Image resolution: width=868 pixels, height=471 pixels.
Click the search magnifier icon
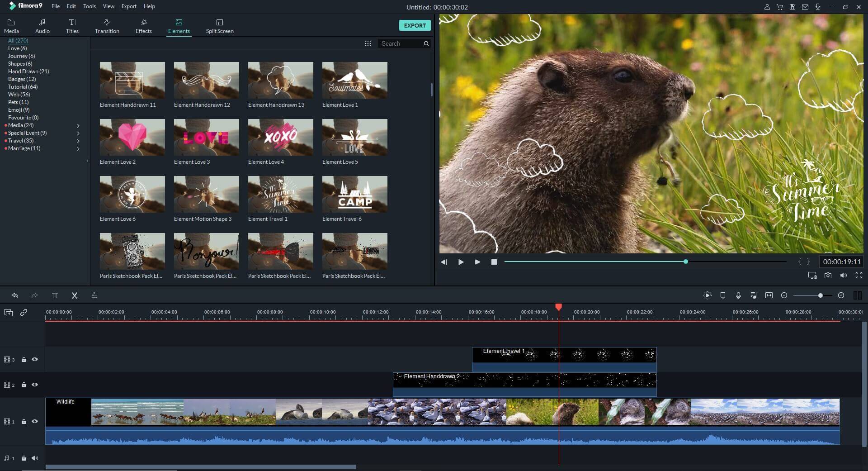pyautogui.click(x=426, y=43)
